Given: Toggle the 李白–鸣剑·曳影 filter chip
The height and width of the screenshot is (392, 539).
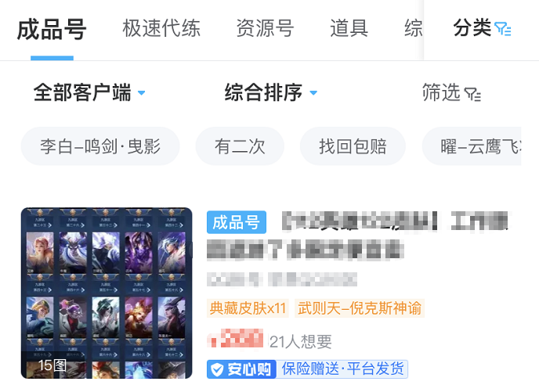Looking at the screenshot, I should coord(100,146).
